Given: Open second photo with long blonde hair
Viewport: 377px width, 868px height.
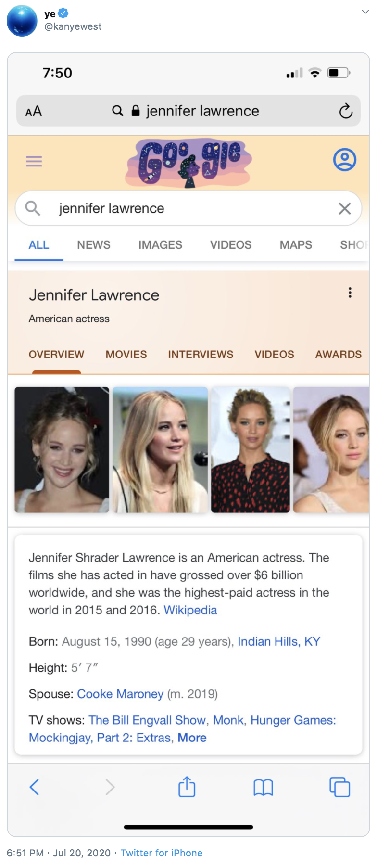Looking at the screenshot, I should (x=160, y=450).
